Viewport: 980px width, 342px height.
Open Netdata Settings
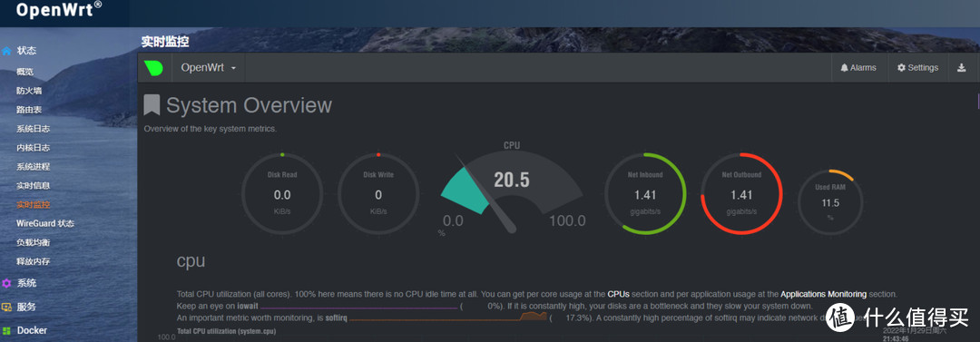[917, 67]
